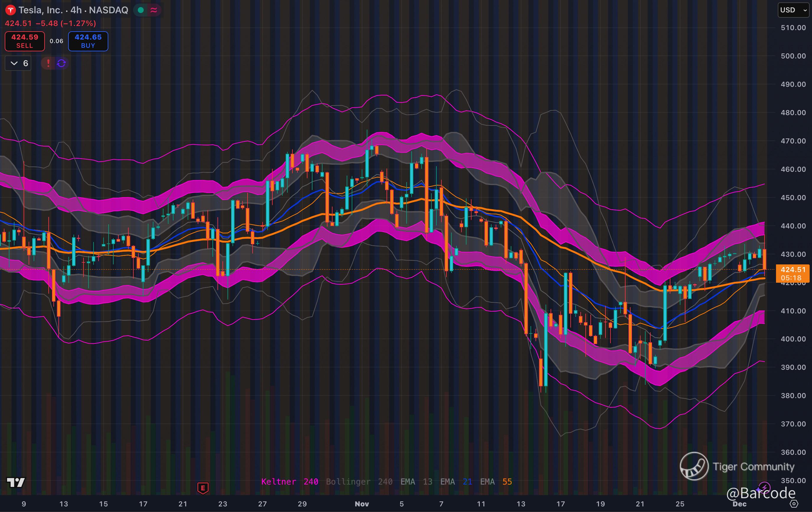Viewport: 812px width, 512px height.
Task: Click the Tesla logo icon
Action: (10, 10)
